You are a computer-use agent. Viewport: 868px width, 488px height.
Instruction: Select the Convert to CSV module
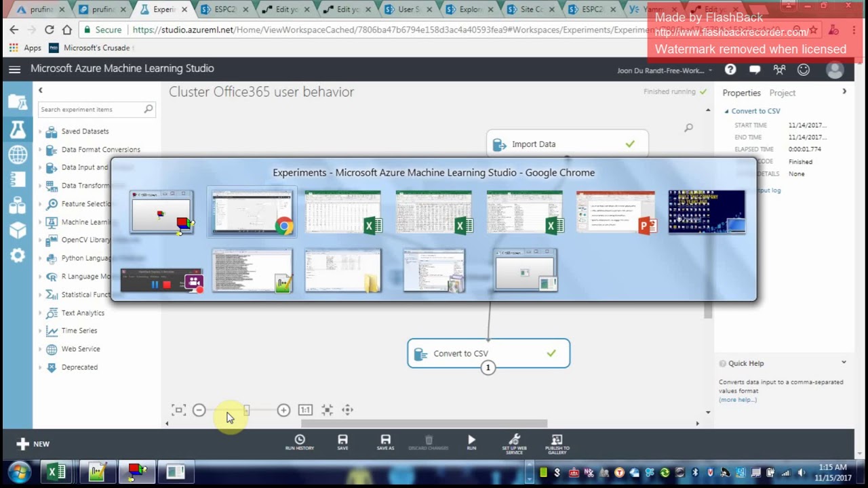point(488,353)
